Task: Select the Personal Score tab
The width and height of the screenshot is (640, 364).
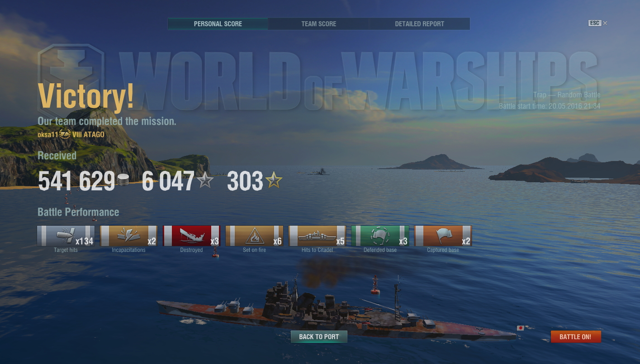Action: coord(218,24)
